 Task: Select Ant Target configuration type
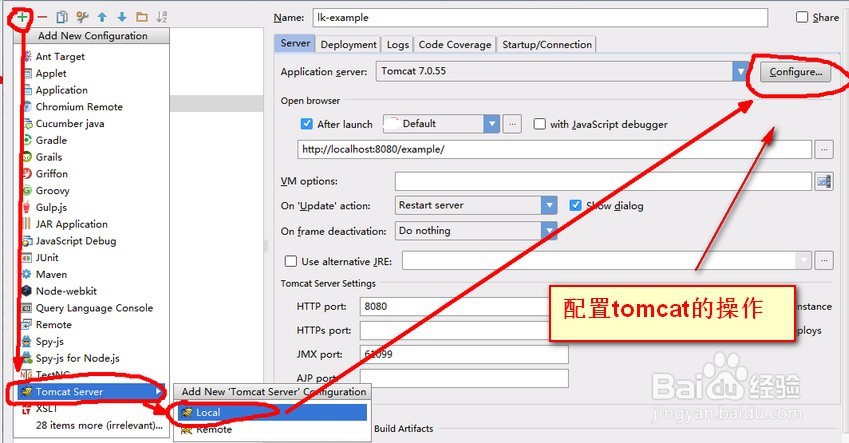pos(60,56)
